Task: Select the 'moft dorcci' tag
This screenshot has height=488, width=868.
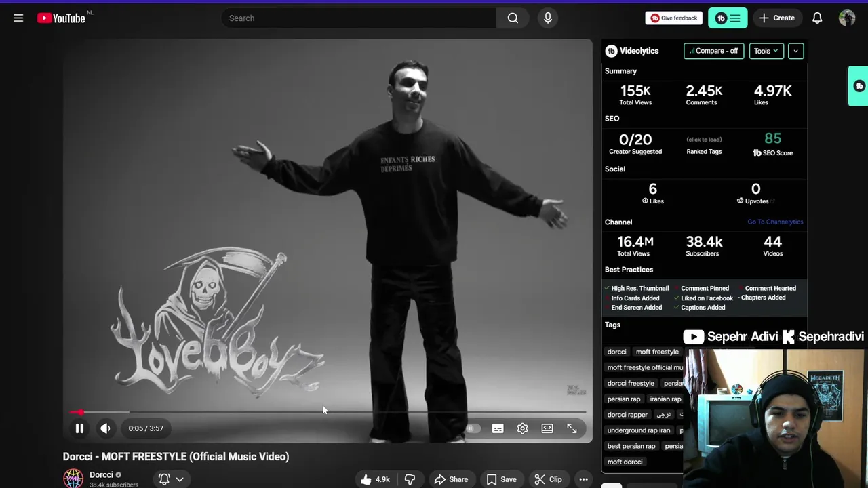Action: click(625, 462)
